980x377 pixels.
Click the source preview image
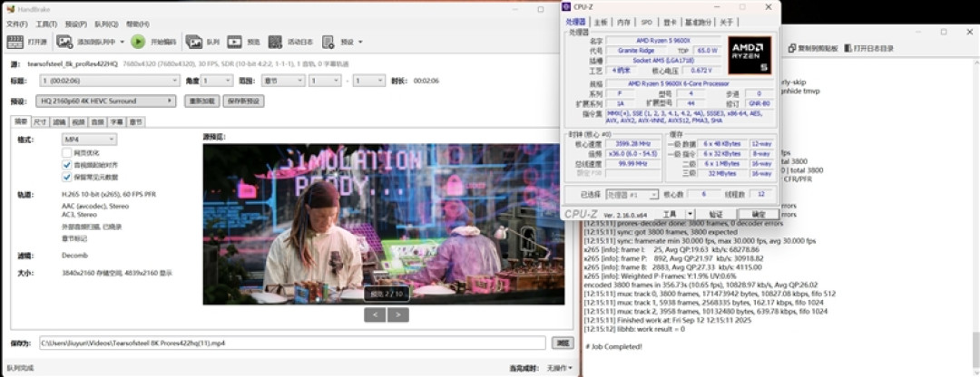(384, 224)
